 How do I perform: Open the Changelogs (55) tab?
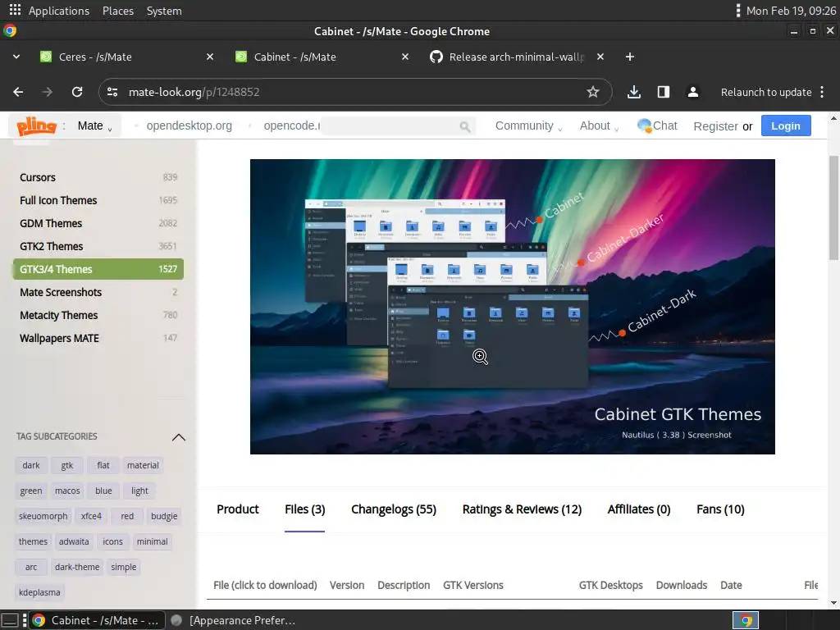tap(394, 509)
